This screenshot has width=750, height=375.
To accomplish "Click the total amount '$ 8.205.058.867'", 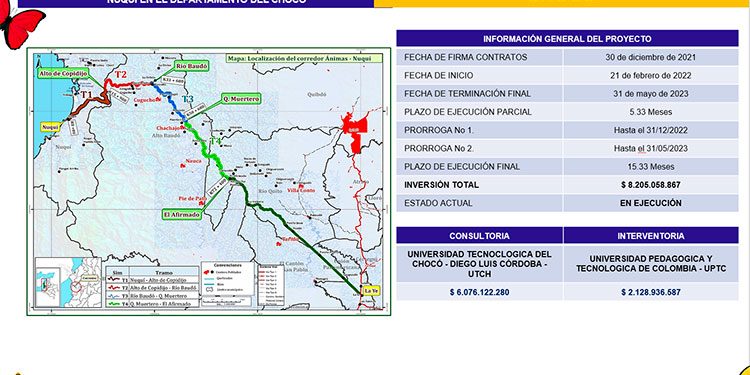I will point(651,185).
